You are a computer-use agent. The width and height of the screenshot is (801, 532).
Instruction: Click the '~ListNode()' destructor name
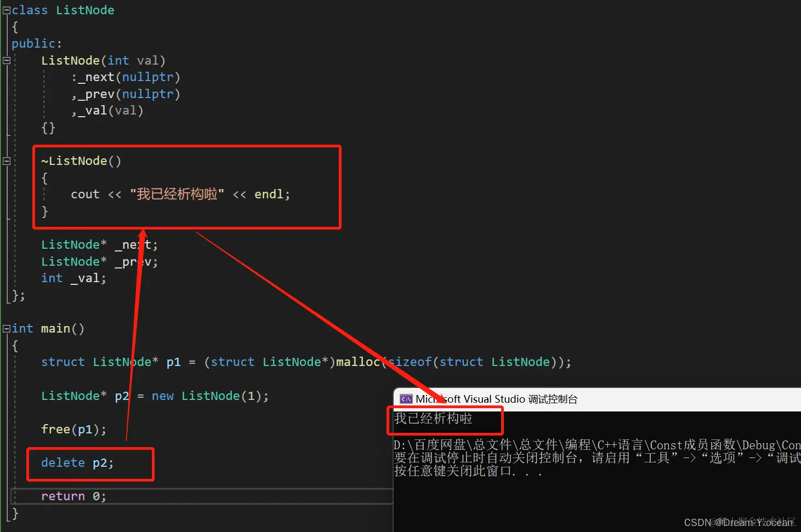[81, 161]
